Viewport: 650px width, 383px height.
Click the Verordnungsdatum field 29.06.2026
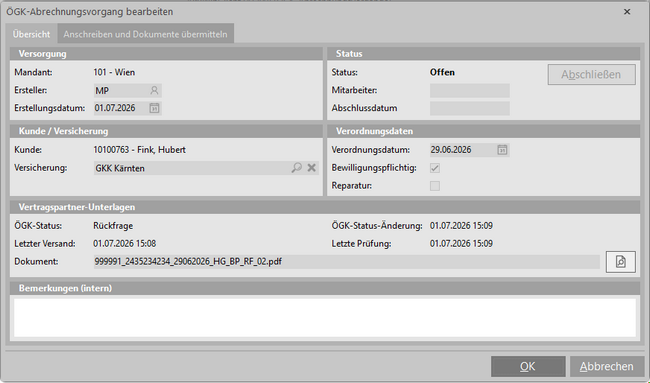(x=469, y=150)
